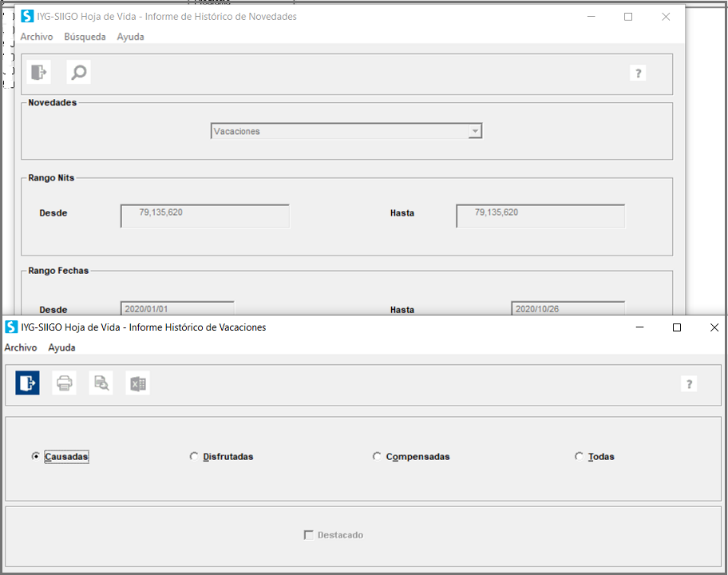
Task: Click the Rango Fechas Desde date field
Action: coord(177,309)
